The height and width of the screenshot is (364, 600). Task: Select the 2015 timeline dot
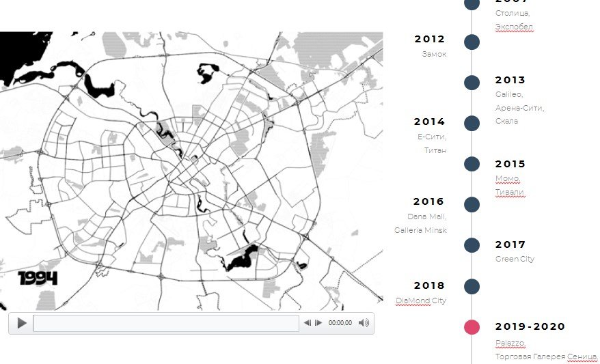coord(472,164)
